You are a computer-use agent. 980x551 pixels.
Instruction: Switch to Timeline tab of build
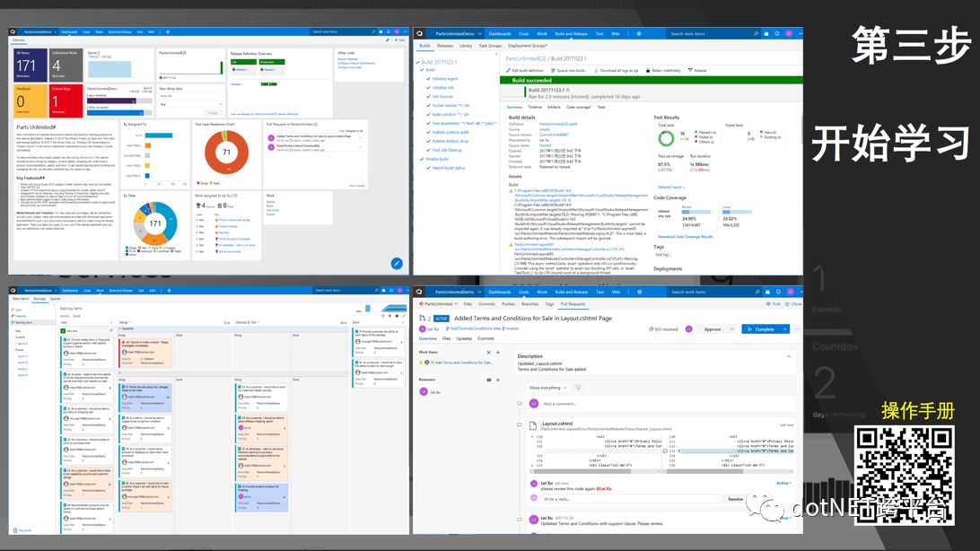point(535,107)
